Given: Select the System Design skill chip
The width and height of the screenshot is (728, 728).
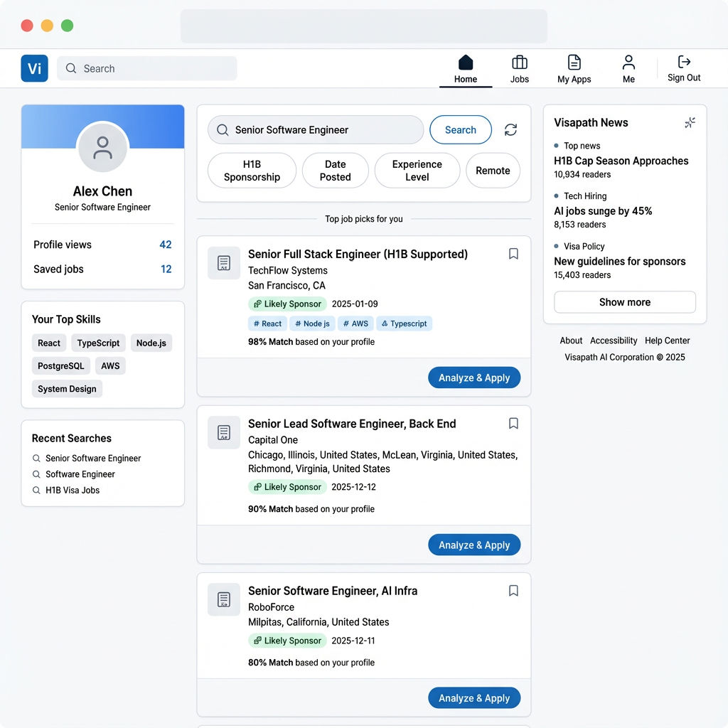Looking at the screenshot, I should (67, 389).
